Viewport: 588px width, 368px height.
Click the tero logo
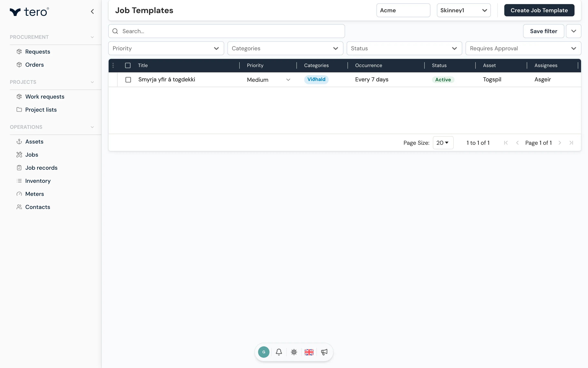click(29, 12)
